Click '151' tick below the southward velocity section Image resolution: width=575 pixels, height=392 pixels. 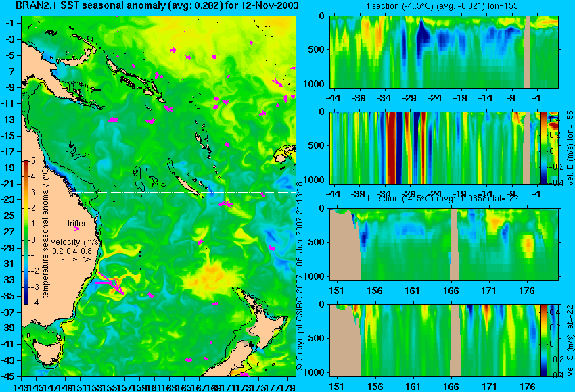coord(336,387)
